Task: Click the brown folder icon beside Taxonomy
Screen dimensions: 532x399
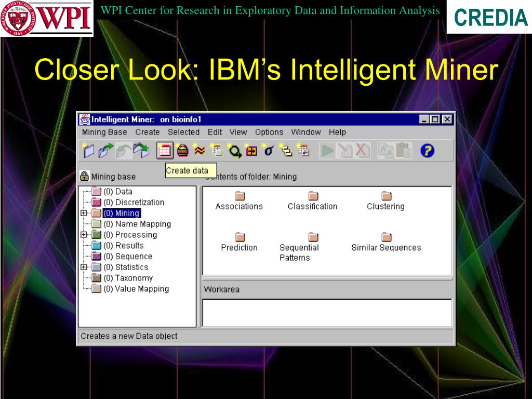Action: pos(96,278)
